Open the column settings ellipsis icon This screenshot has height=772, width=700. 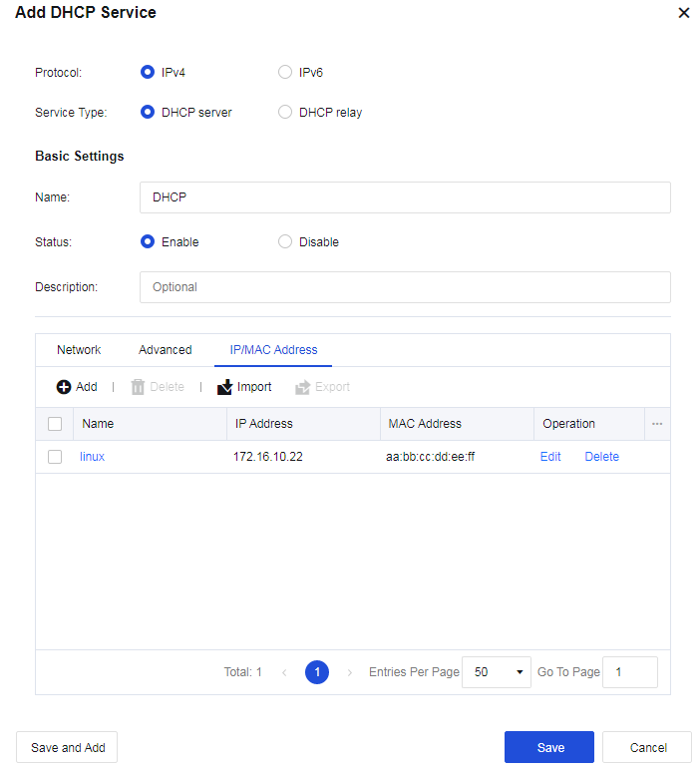657,424
